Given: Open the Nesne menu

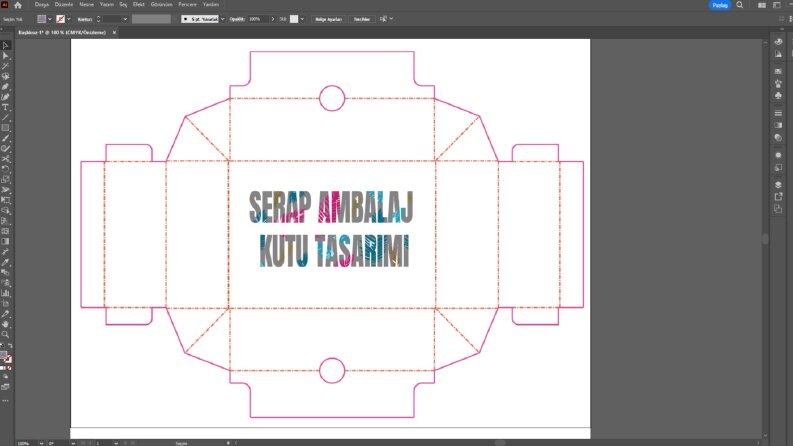Looking at the screenshot, I should coord(86,5).
